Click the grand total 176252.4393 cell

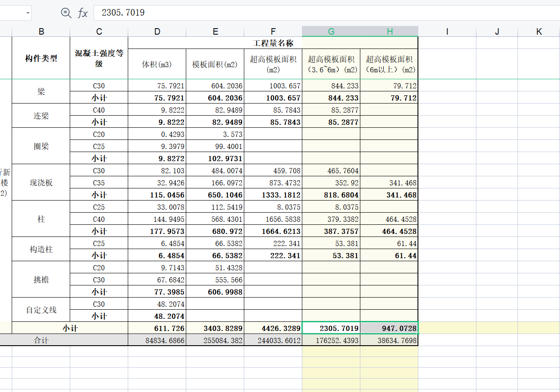tap(331, 340)
